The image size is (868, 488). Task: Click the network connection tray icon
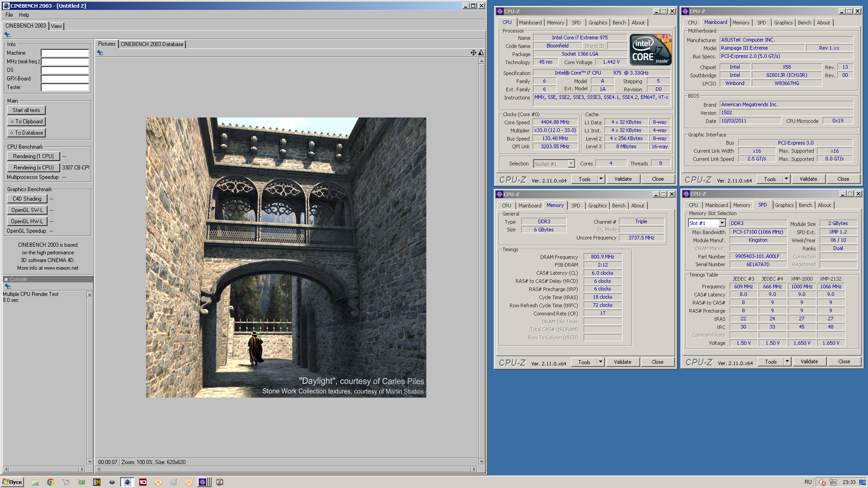pos(833,482)
